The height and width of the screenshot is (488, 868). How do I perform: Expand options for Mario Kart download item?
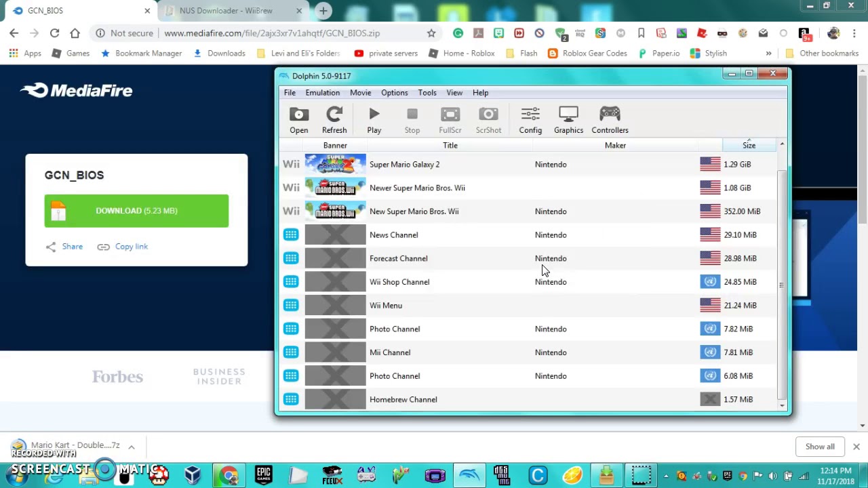point(132,447)
